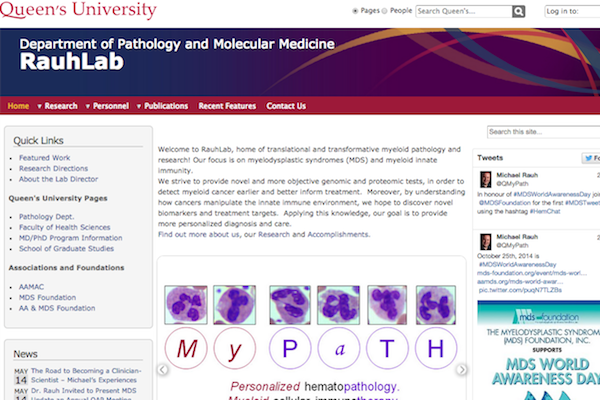Expand the Publications menu arrow
The width and height of the screenshot is (600, 400).
tap(139, 106)
